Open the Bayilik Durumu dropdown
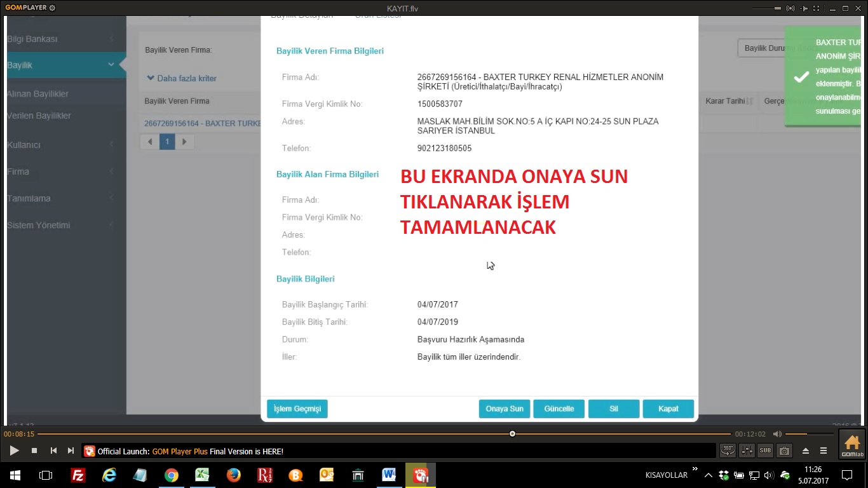The image size is (868, 488). pyautogui.click(x=761, y=48)
